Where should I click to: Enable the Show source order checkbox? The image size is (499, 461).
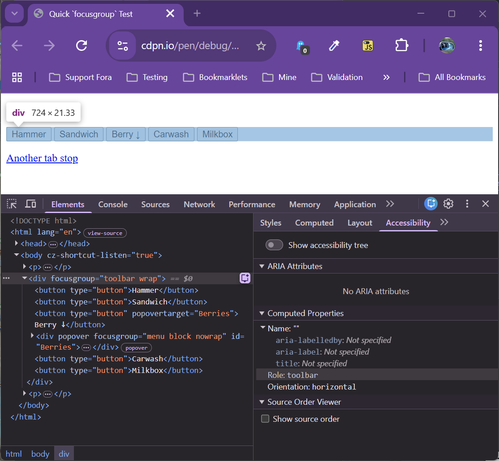(265, 419)
